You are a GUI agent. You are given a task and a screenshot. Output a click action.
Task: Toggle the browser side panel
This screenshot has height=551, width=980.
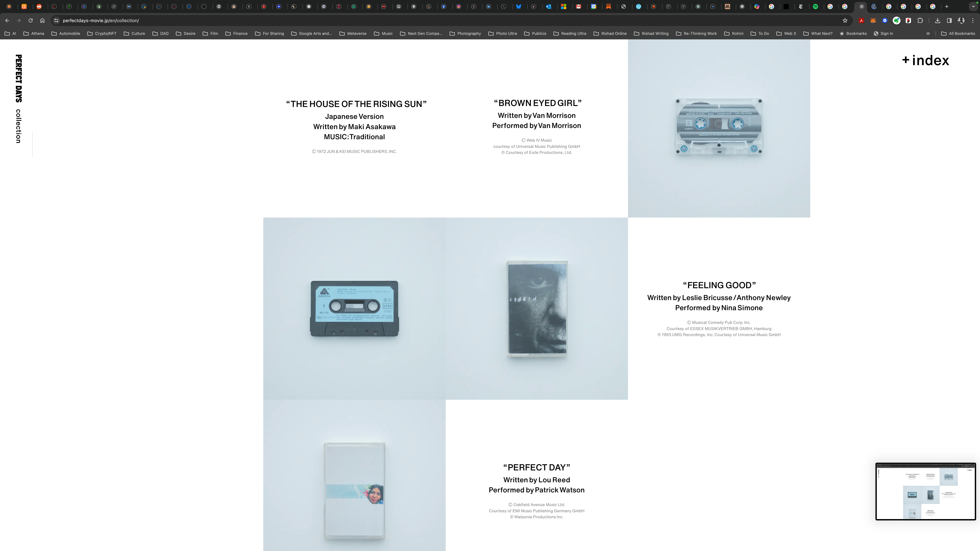(x=949, y=21)
